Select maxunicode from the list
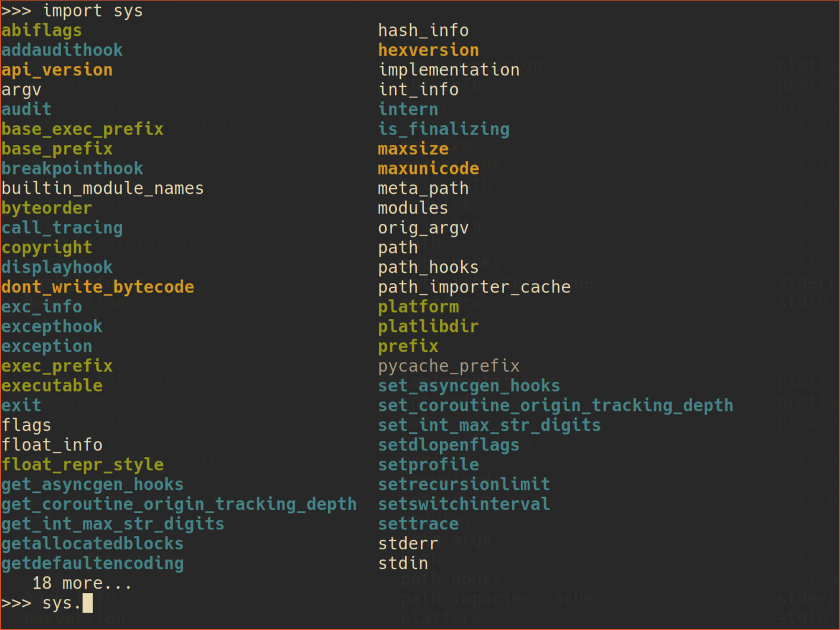Viewport: 840px width, 630px height. point(428,169)
